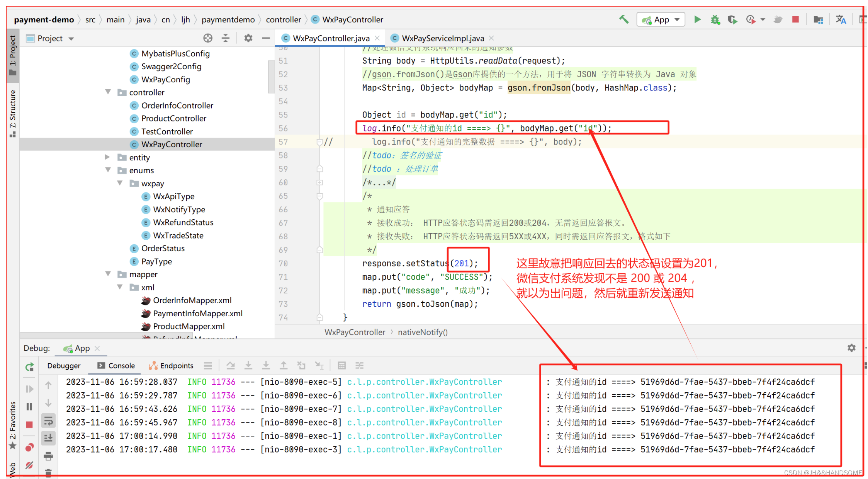The image size is (868, 479).
Task: Click nativeNotify() in breadcrumb bar
Action: 423,332
